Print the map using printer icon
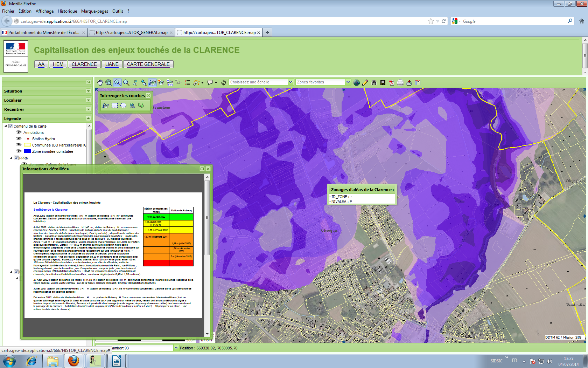 click(400, 82)
